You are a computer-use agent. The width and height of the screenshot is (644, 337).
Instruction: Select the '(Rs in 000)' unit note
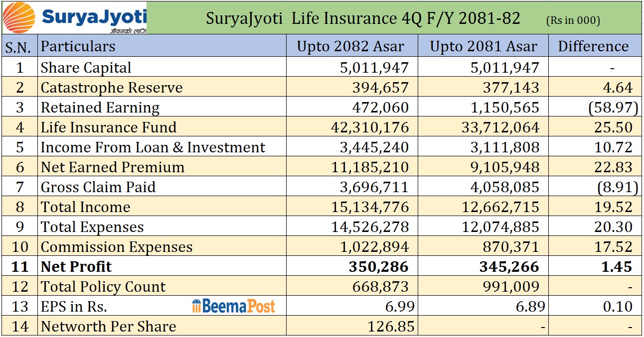coord(573,20)
